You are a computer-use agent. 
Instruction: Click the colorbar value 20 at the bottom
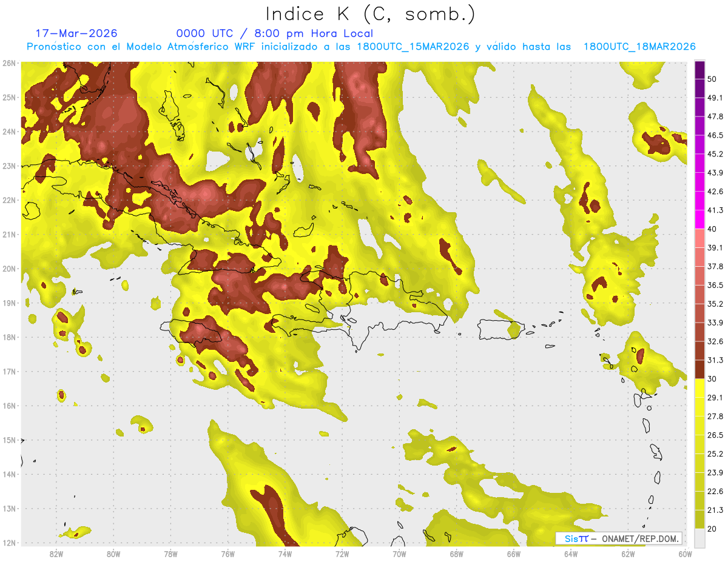(x=713, y=529)
